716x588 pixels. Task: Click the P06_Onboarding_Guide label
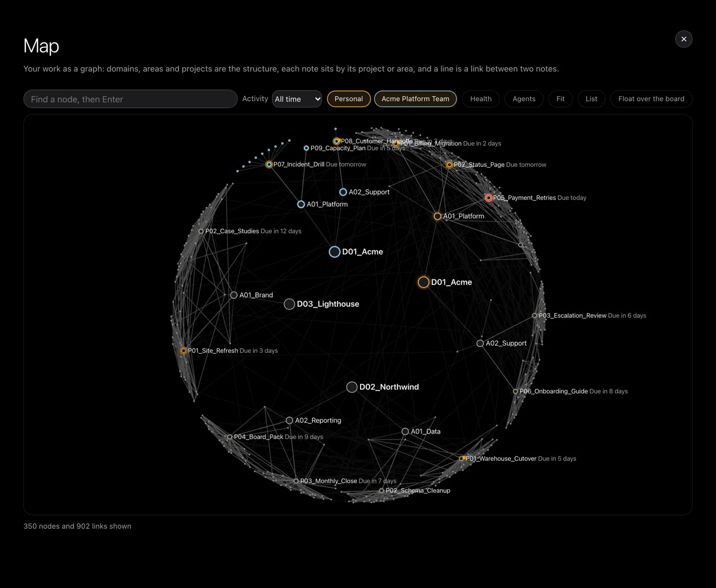(x=554, y=391)
